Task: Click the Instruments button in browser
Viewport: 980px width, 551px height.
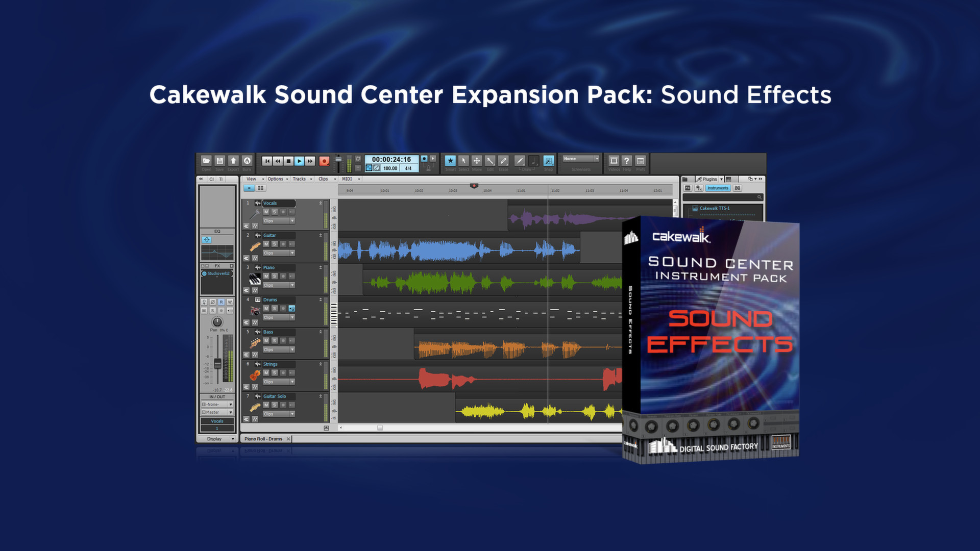Action: 717,188
